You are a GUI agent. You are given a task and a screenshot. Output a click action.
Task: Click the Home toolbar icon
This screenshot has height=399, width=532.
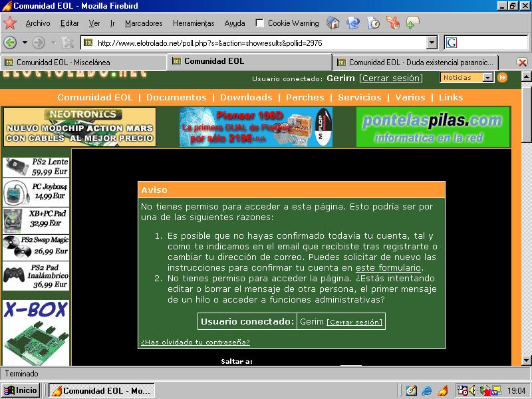click(x=333, y=23)
